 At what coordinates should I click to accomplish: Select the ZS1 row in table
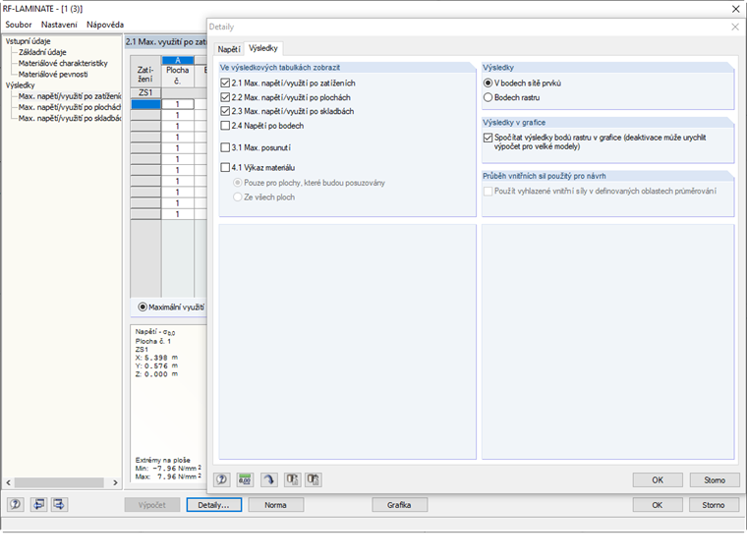pos(145,93)
